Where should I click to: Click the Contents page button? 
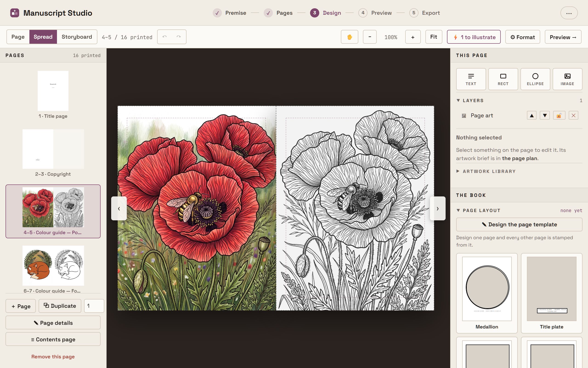tap(53, 339)
